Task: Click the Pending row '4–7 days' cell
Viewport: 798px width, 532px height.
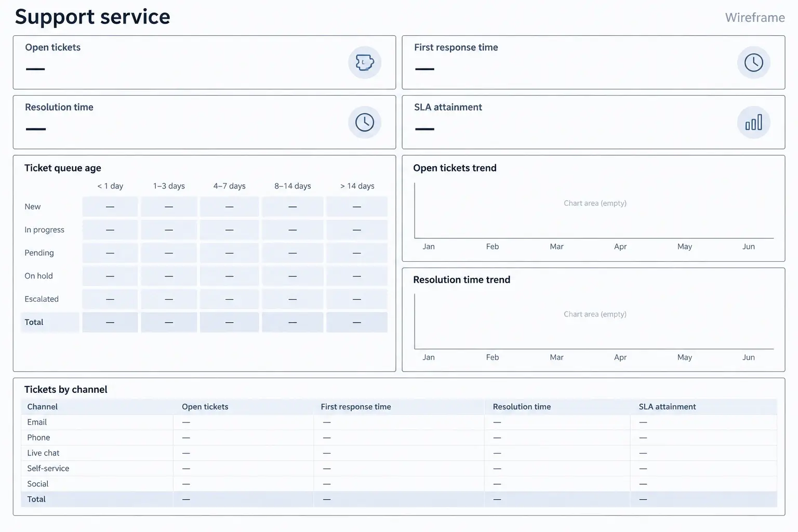Action: [x=229, y=253]
